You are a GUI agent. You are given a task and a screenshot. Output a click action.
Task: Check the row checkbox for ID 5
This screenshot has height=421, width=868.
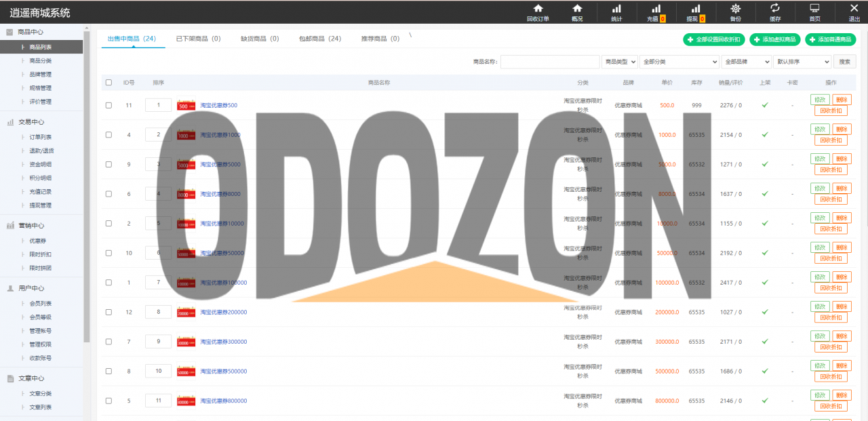(x=108, y=401)
